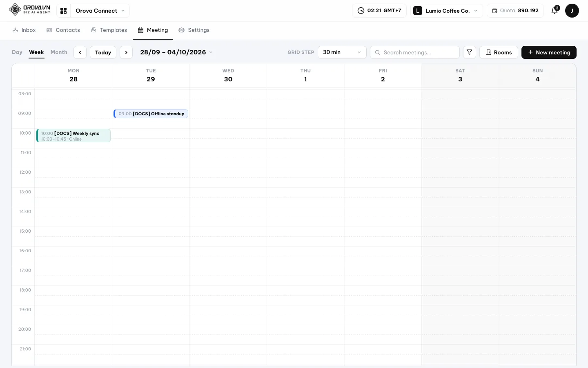Click the Templates stamp icon
Image resolution: width=588 pixels, height=368 pixels.
point(94,30)
